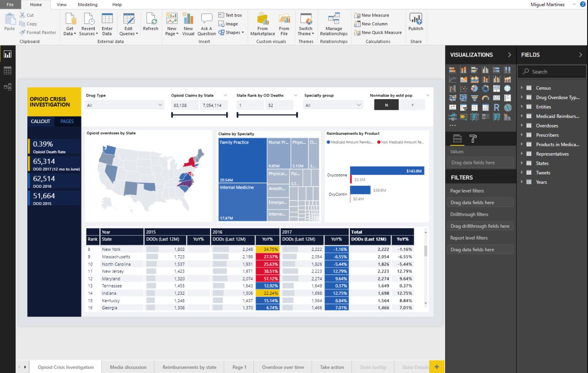Open Relationships (model) view in the left sidebar
This screenshot has width=588, height=373.
[7, 87]
